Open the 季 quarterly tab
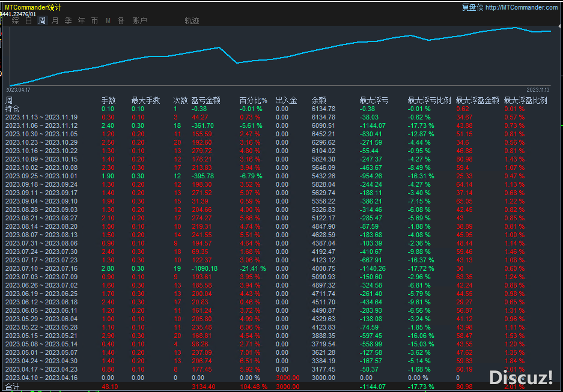563x392 pixels. click(x=68, y=21)
